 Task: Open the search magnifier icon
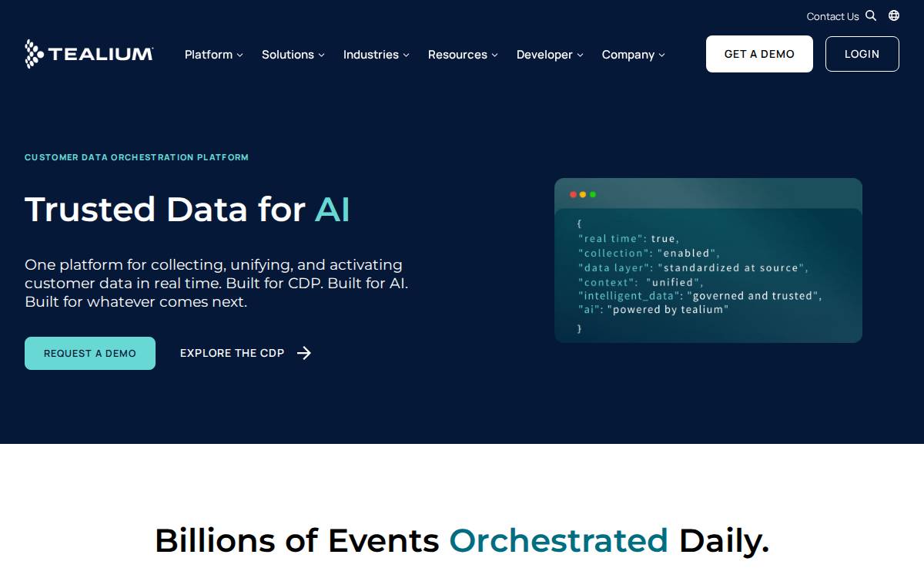pyautogui.click(x=871, y=15)
